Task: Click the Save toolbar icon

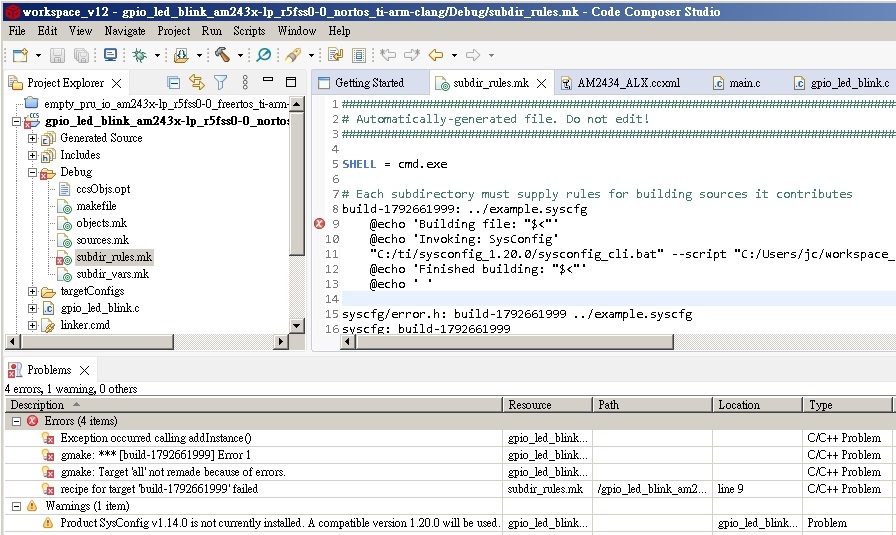Action: pyautogui.click(x=57, y=55)
